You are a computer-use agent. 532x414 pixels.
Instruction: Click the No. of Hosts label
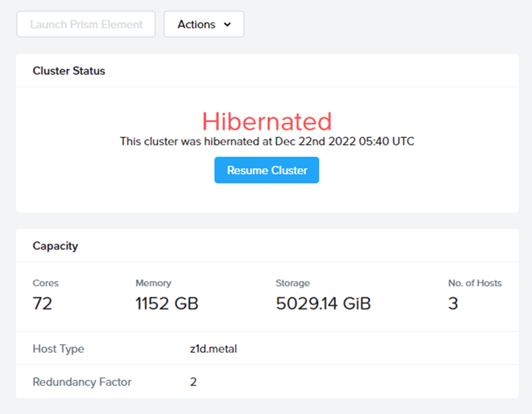475,283
